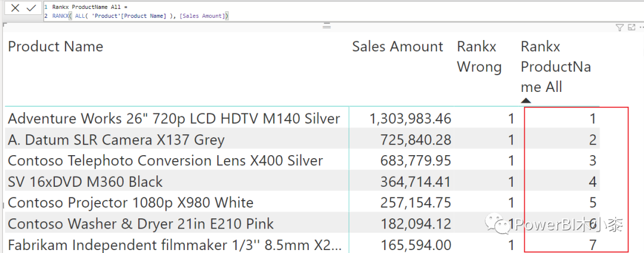Click Fabrikam Independent filmmaker product cell
The width and height of the screenshot is (644, 253).
[175, 245]
